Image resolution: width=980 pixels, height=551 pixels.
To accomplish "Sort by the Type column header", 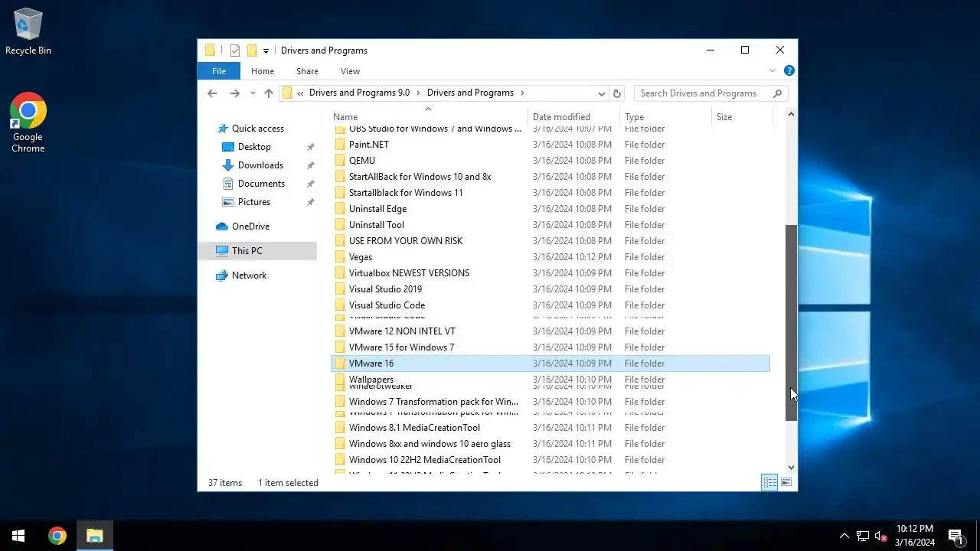I will 665,117.
